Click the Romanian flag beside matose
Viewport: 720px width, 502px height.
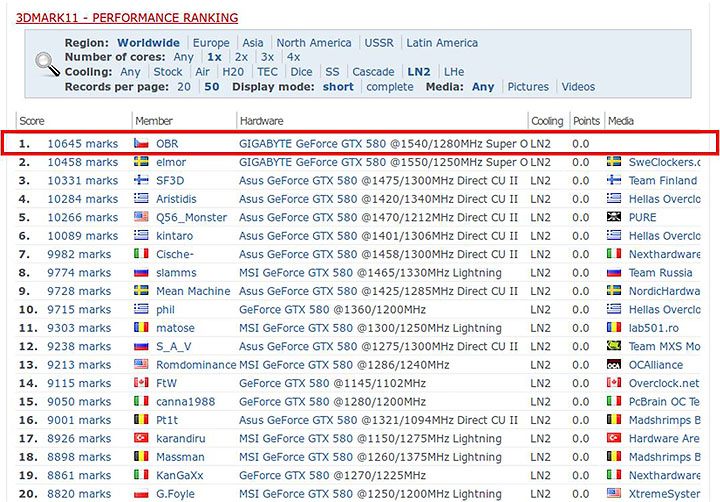click(141, 327)
